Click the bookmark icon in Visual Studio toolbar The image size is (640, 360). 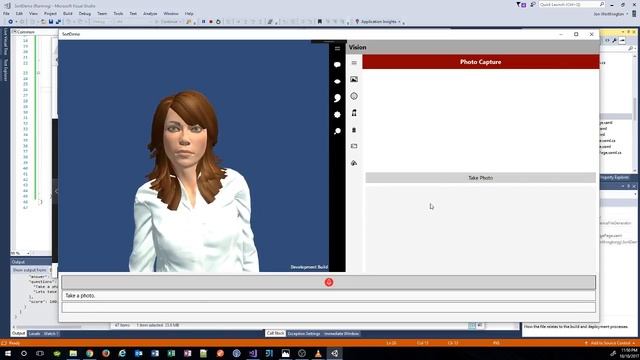(320, 22)
